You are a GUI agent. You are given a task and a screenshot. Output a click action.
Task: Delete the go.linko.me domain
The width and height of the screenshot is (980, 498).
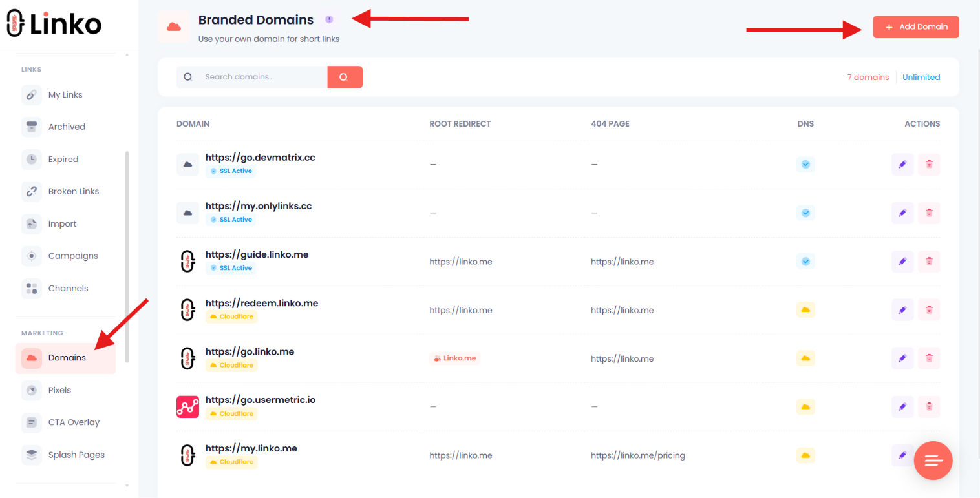point(929,358)
